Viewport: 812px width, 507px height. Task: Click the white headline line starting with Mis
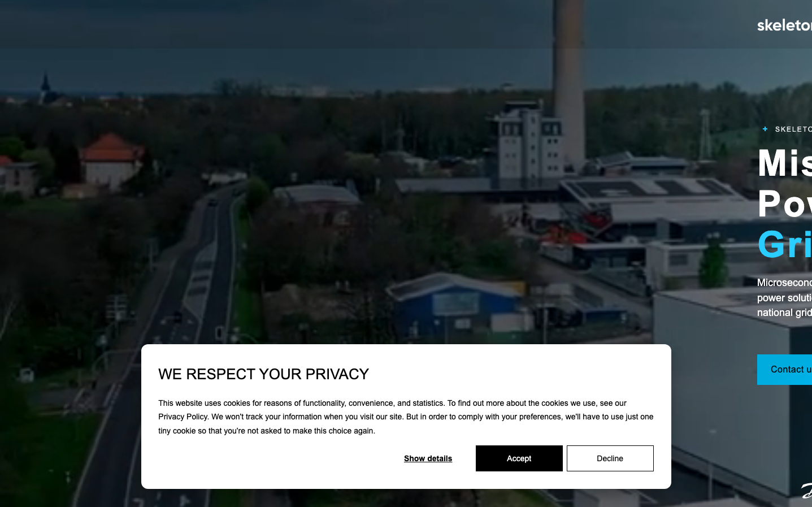(784, 163)
